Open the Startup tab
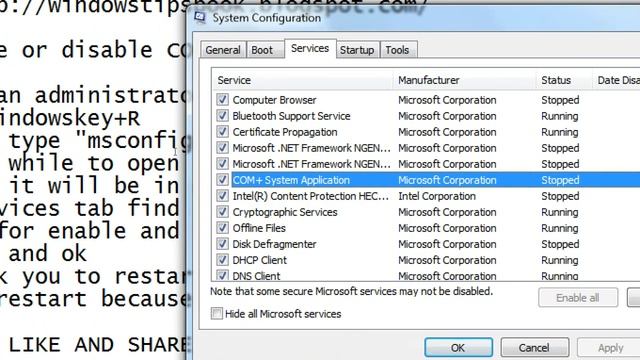 [357, 50]
